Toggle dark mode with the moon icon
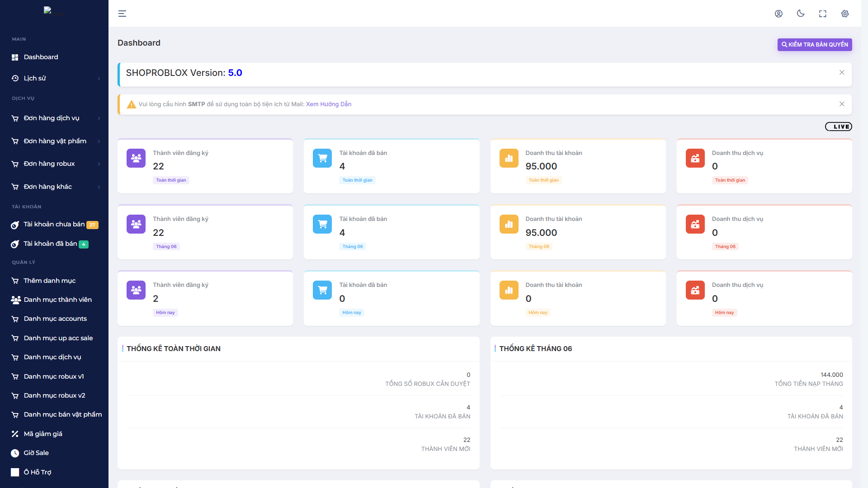The width and height of the screenshot is (868, 488). [801, 14]
